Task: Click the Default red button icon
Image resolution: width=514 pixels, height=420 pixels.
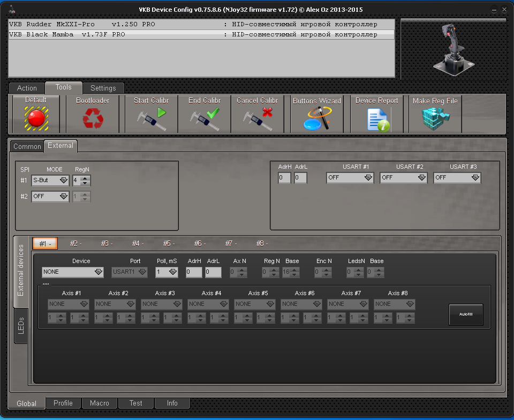Action: 36,119
